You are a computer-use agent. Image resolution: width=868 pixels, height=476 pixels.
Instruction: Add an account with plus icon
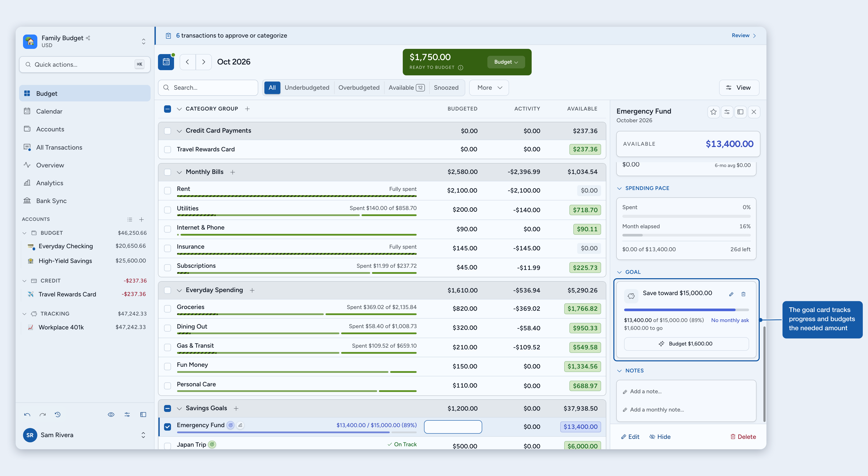(141, 220)
